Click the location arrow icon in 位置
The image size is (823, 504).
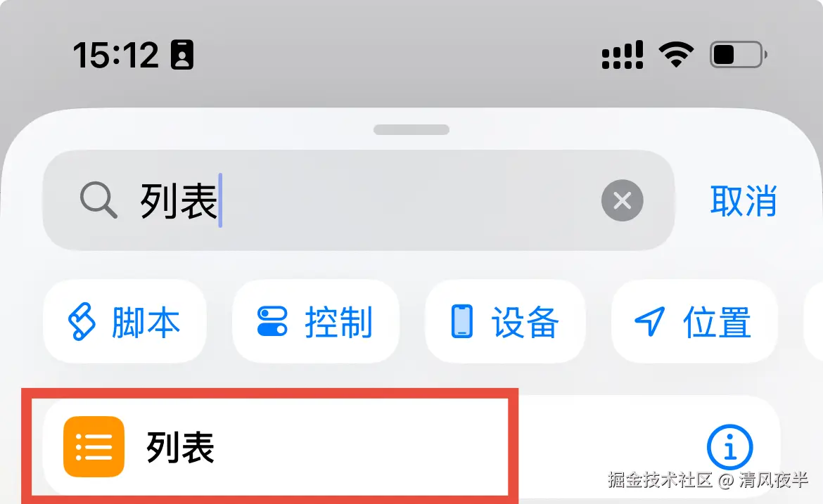pos(650,321)
